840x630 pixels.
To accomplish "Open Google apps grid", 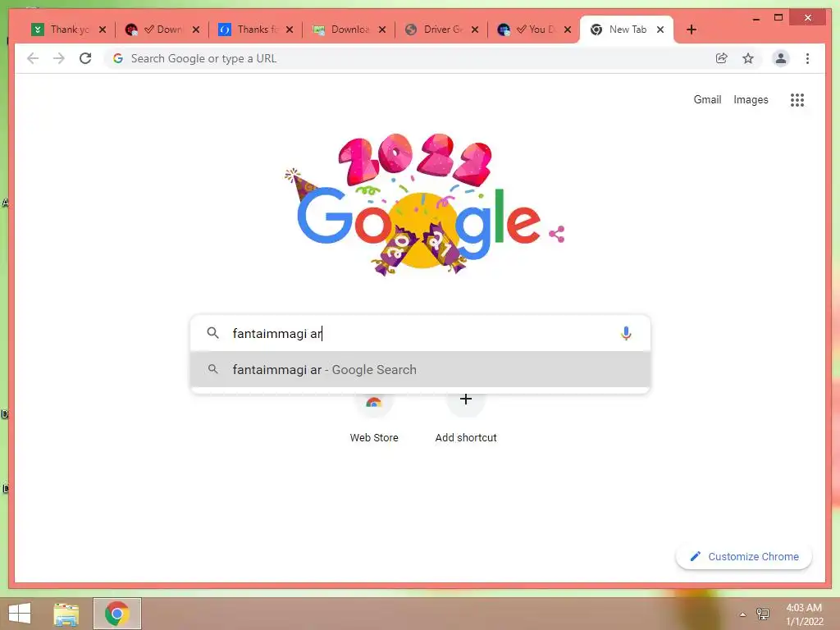I will [x=797, y=99].
